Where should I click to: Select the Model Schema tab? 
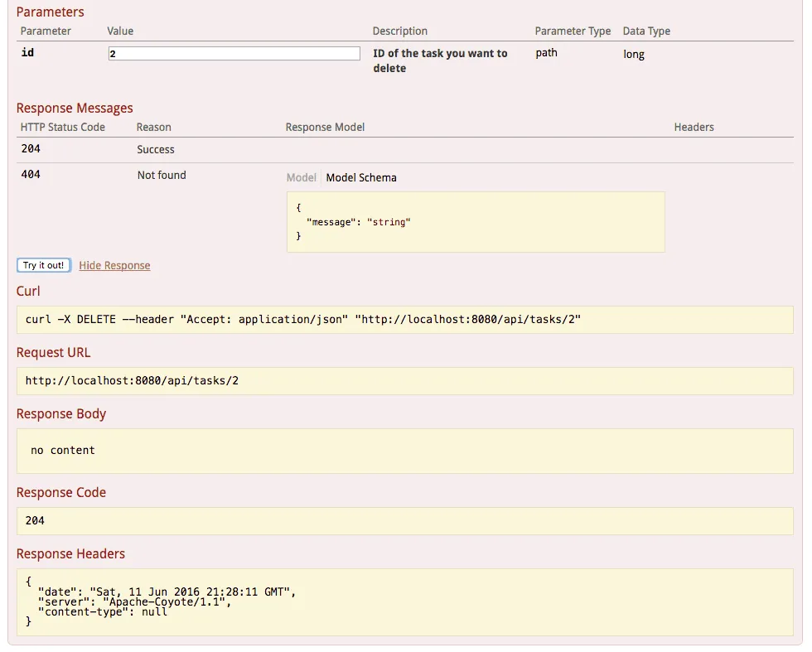click(360, 177)
